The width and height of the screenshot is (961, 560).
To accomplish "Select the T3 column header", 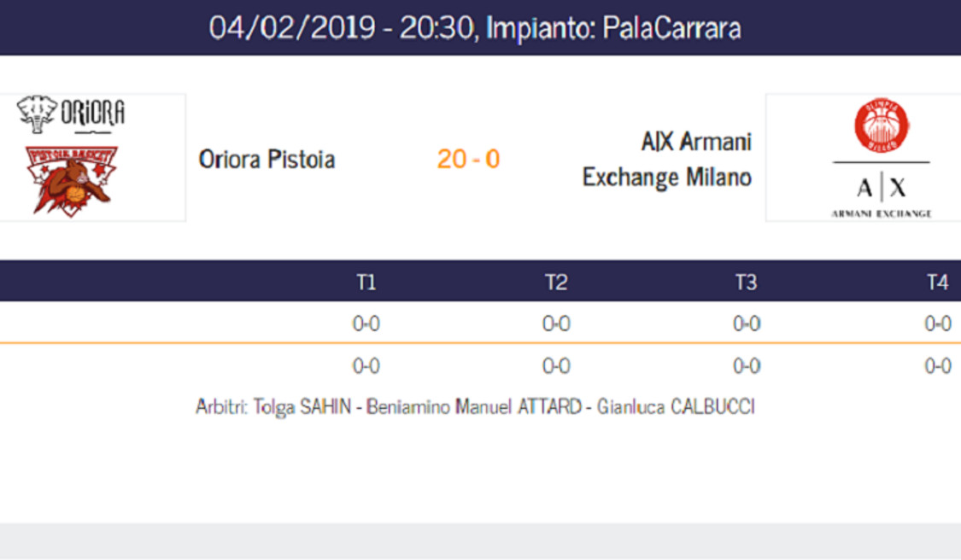I will pyautogui.click(x=746, y=283).
